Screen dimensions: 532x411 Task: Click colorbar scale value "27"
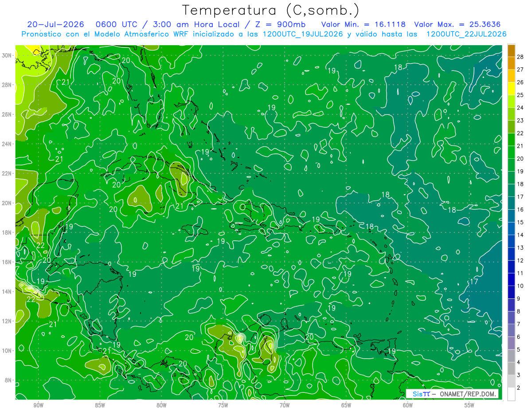pyautogui.click(x=521, y=70)
